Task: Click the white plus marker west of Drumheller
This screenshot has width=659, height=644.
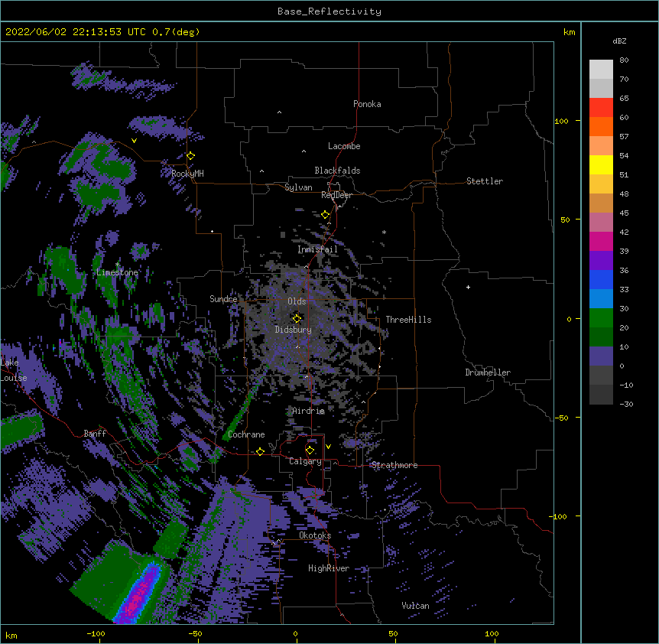Action: [x=468, y=287]
